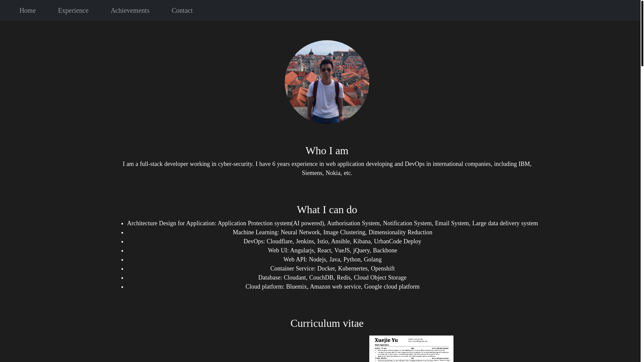Click the 'Container Service: Docker' list item
This screenshot has width=644, height=362.
(x=332, y=268)
